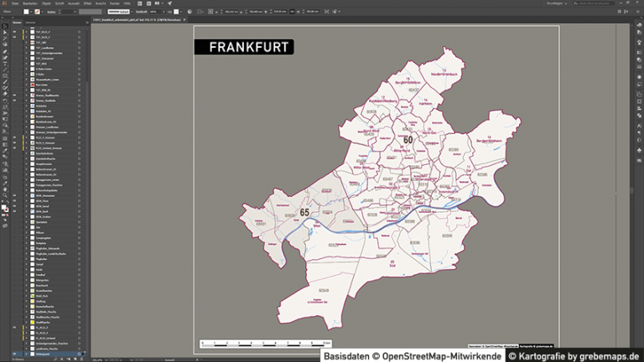
Task: Select the Scale tool
Action: tap(5, 107)
